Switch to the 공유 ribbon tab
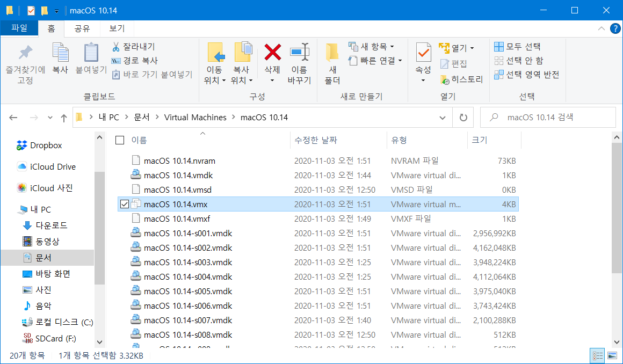The image size is (623, 364). [82, 28]
